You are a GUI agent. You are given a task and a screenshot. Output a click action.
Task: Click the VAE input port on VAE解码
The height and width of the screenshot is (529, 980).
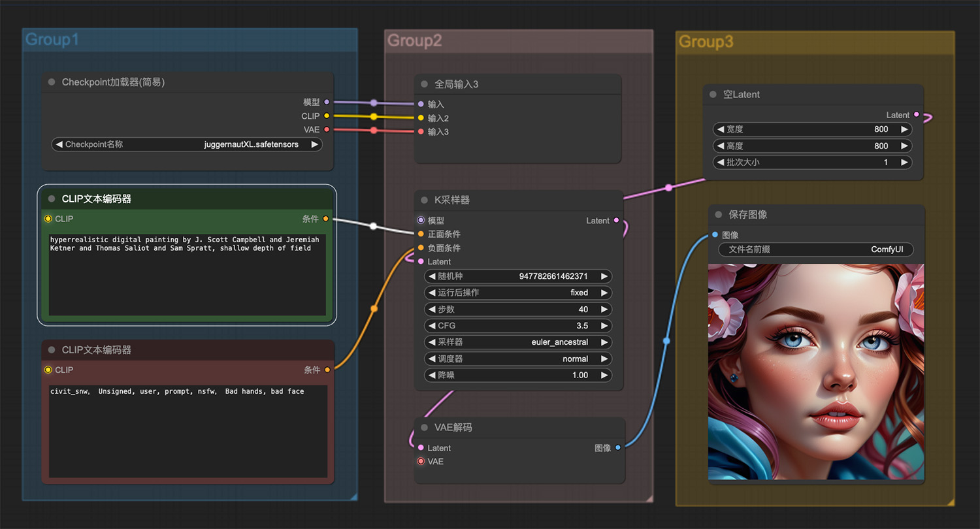421,461
